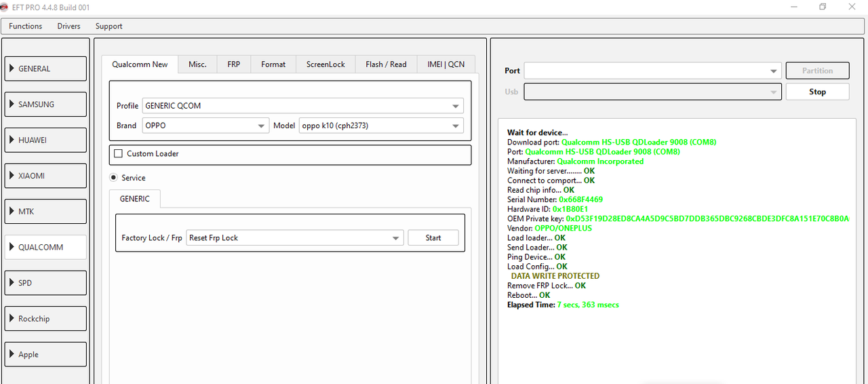
Task: Select the QUALCOMM sidebar section
Action: pos(46,247)
